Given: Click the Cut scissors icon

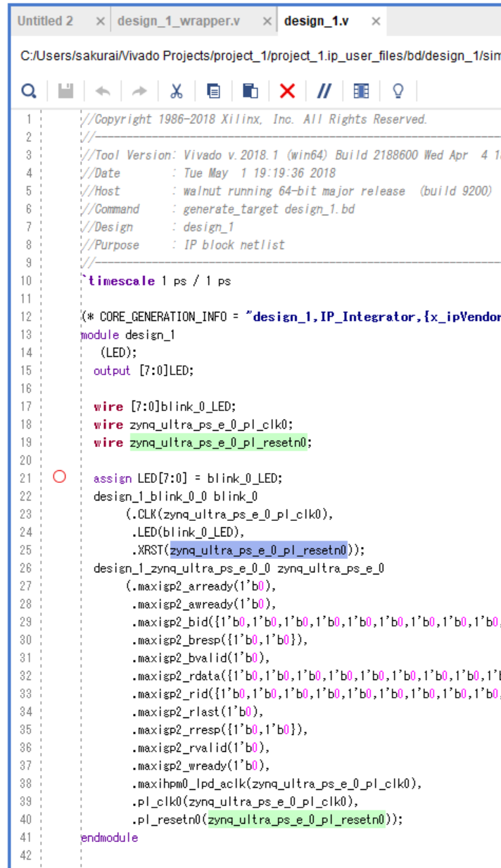Looking at the screenshot, I should click(177, 90).
